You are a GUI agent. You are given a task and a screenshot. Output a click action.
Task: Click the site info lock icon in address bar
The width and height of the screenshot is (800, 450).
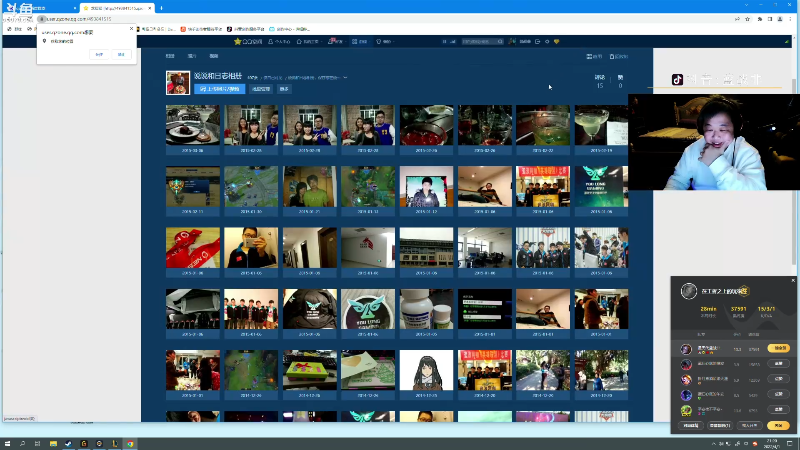coord(42,19)
